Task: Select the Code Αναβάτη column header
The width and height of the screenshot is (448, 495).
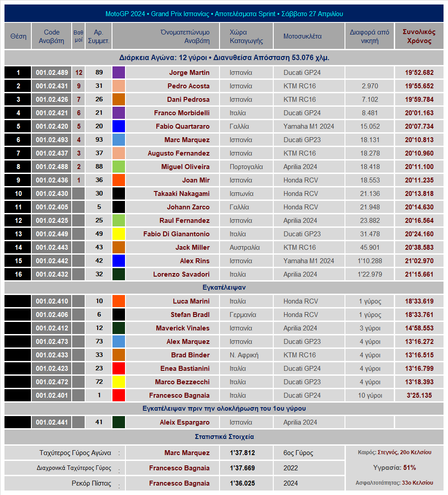Action: (52, 36)
